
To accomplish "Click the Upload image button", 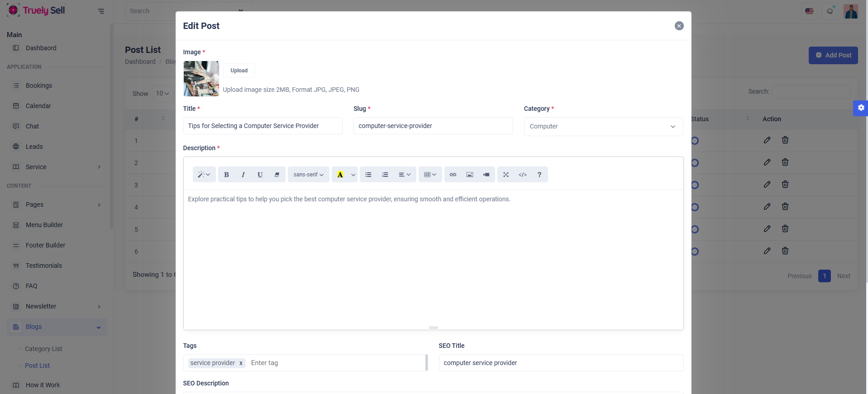I will [x=239, y=71].
